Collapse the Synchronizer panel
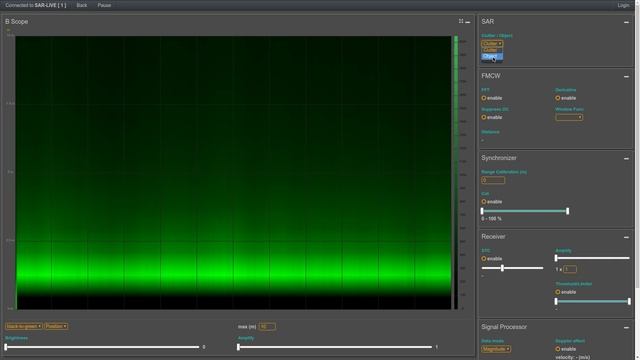 tap(626, 158)
